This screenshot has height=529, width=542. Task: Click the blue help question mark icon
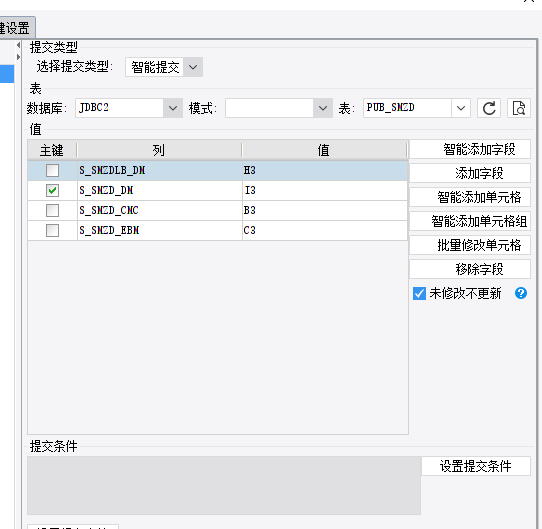tap(521, 293)
